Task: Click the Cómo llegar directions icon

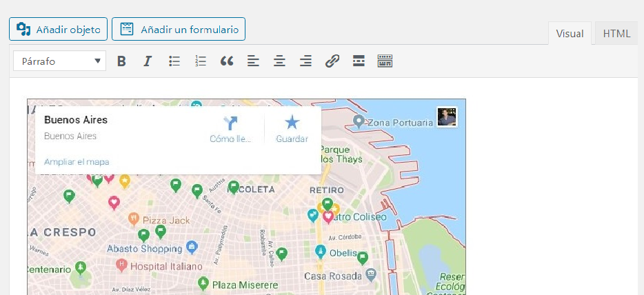Action: (230, 124)
